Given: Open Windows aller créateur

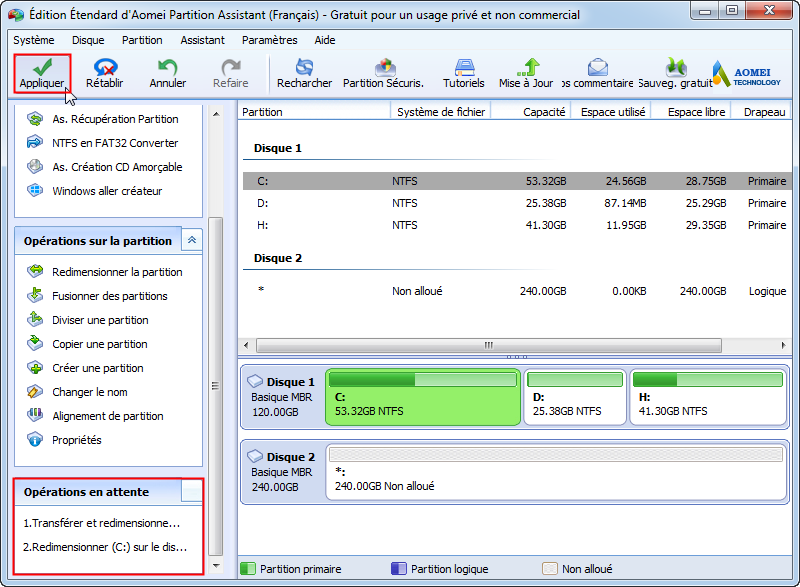Looking at the screenshot, I should (95, 191).
